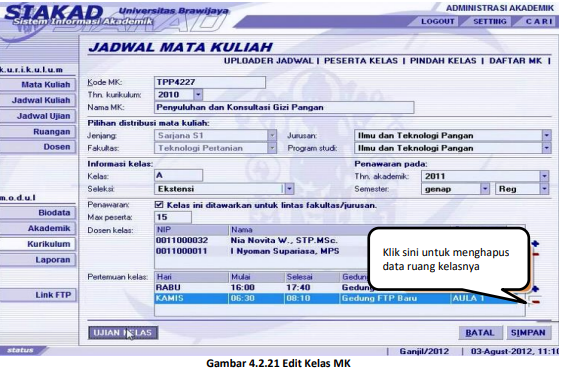Expand the Seleksi Ekstensi dropdown
This screenshot has width=561, height=371.
point(289,189)
